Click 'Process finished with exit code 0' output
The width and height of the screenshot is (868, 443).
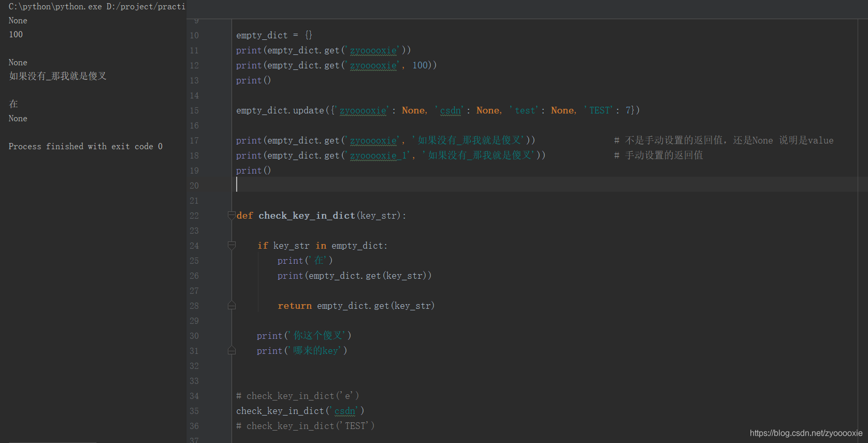pyautogui.click(x=85, y=147)
